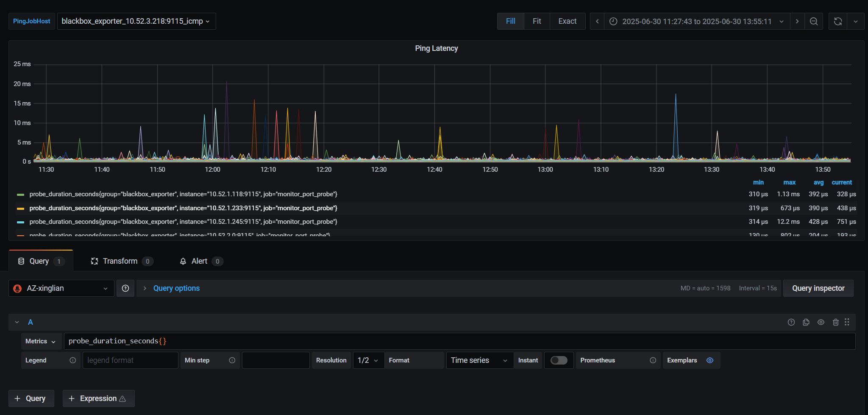Toggle the Instant query switch
Image resolution: width=868 pixels, height=415 pixels.
tap(559, 360)
